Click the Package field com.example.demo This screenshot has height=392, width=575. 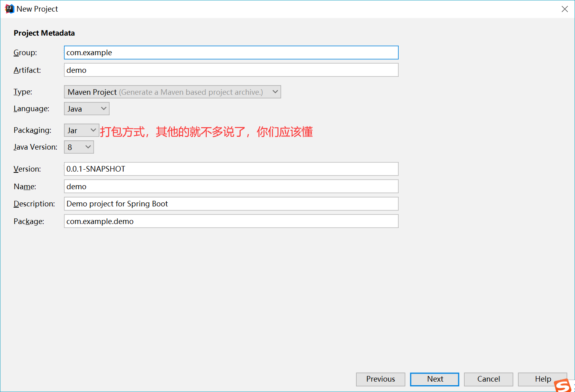coord(231,221)
